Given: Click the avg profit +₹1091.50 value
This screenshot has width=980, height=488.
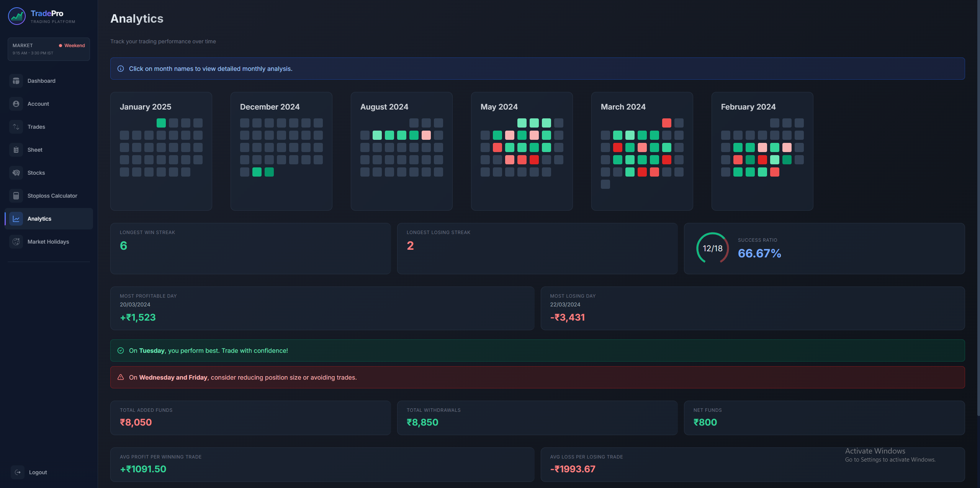Looking at the screenshot, I should 143,469.
